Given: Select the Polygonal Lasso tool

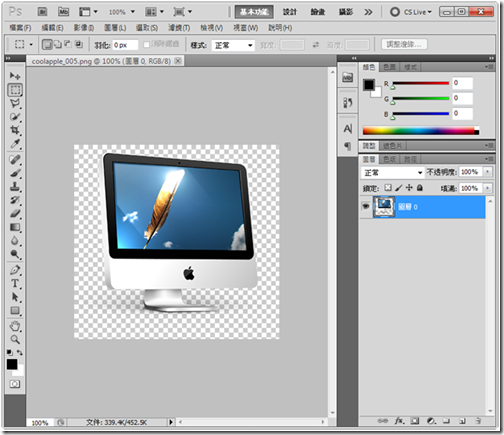Looking at the screenshot, I should [15, 103].
